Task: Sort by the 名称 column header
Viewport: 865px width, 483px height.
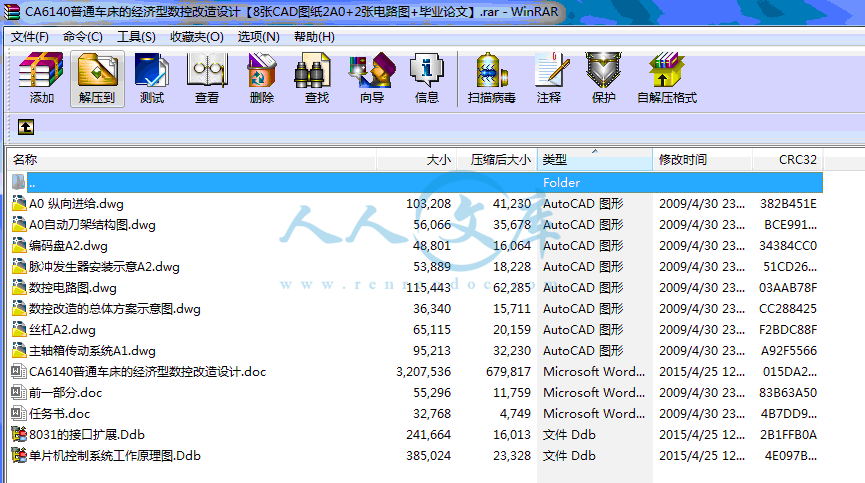Action: tap(192, 160)
